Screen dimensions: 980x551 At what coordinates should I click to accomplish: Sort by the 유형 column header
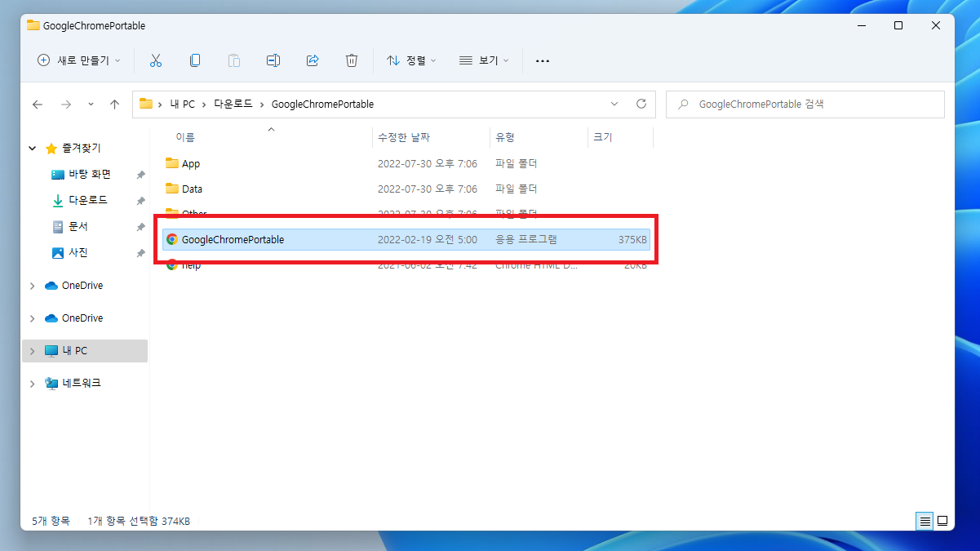[x=505, y=137]
